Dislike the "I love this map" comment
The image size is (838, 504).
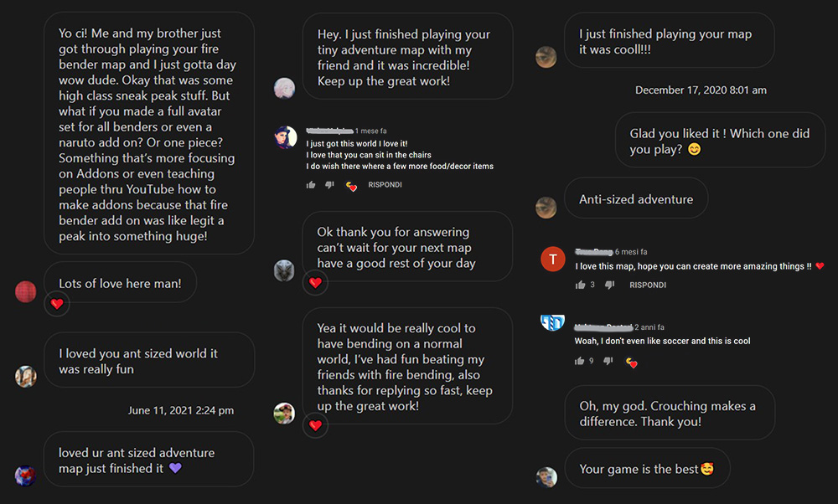pyautogui.click(x=609, y=285)
